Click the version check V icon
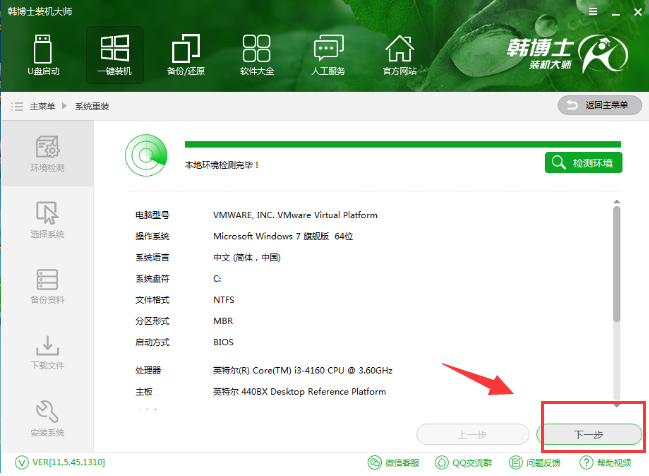The width and height of the screenshot is (649, 476). 22,462
